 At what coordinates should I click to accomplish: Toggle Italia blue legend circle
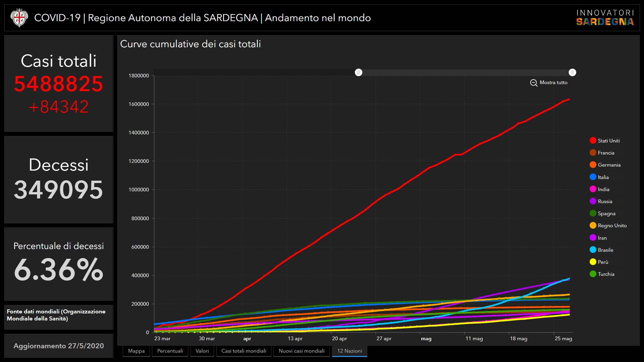593,177
